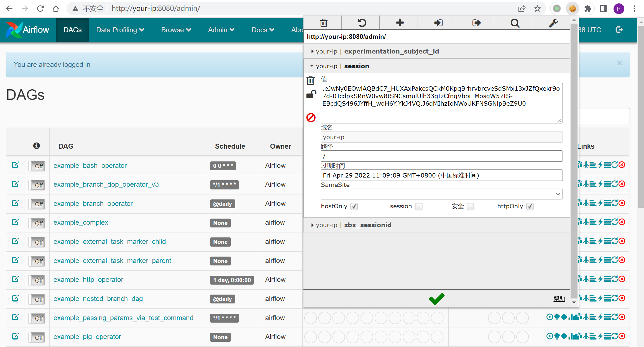
Task: Open the Browse menu
Action: coord(176,30)
